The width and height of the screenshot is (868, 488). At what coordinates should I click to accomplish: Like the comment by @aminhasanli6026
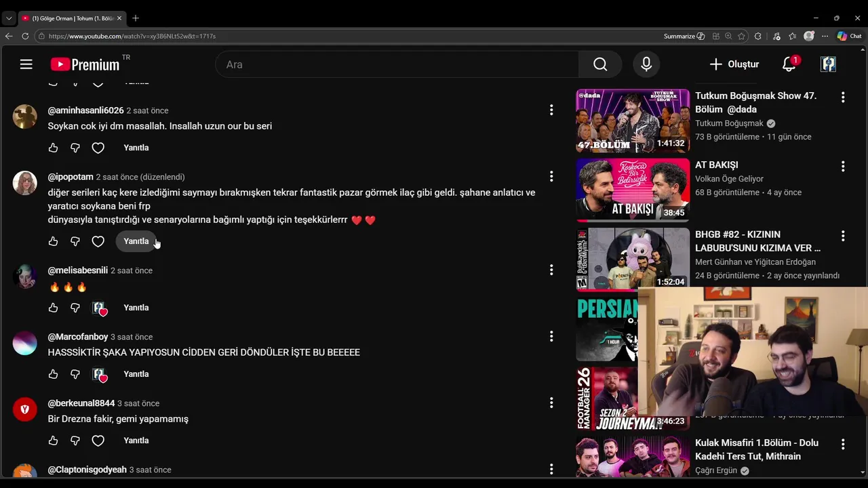[x=54, y=148]
